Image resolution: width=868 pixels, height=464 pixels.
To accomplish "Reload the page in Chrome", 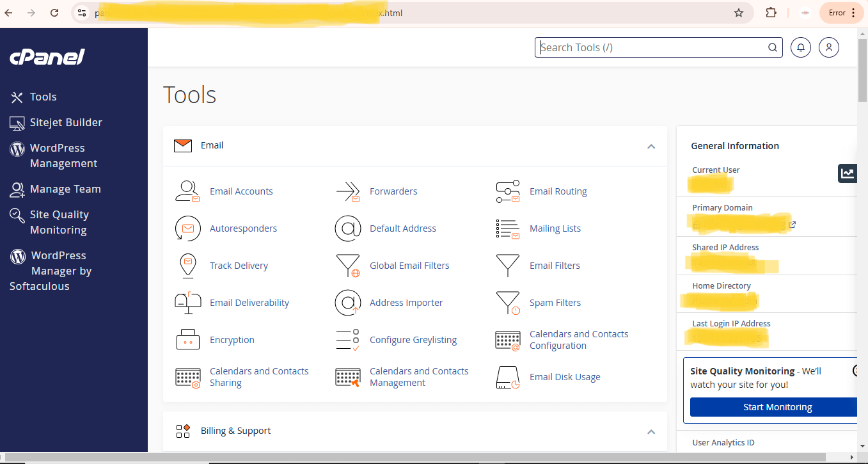I will tap(54, 13).
